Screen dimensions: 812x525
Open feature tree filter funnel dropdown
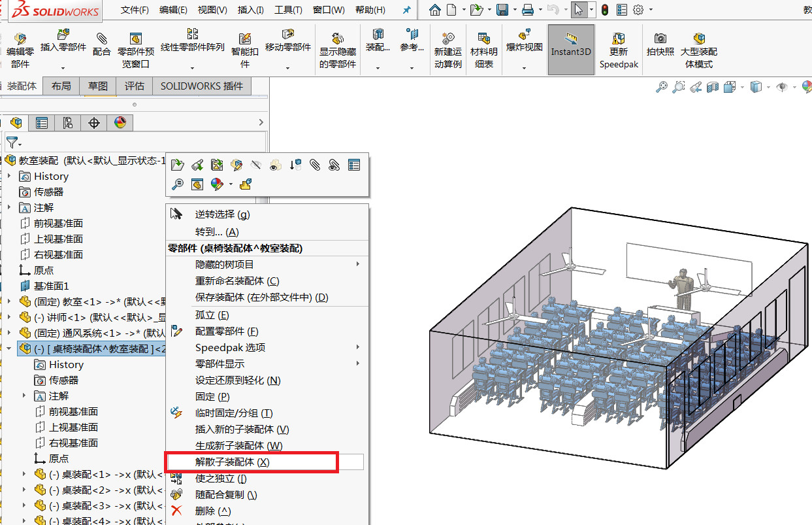point(13,142)
